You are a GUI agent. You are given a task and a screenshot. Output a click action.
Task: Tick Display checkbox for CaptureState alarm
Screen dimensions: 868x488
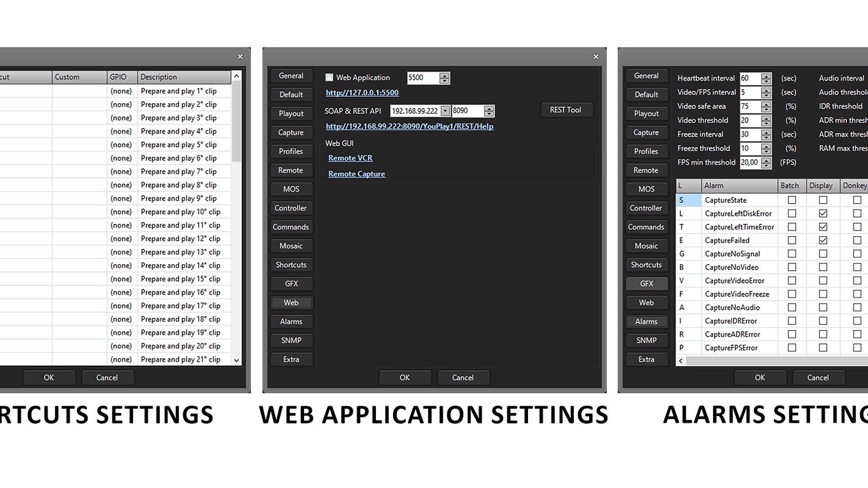(x=823, y=200)
